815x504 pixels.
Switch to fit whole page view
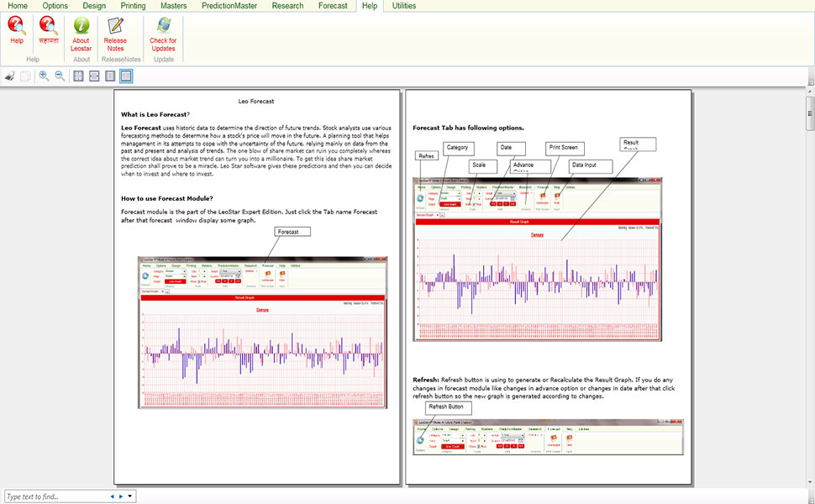tap(78, 76)
